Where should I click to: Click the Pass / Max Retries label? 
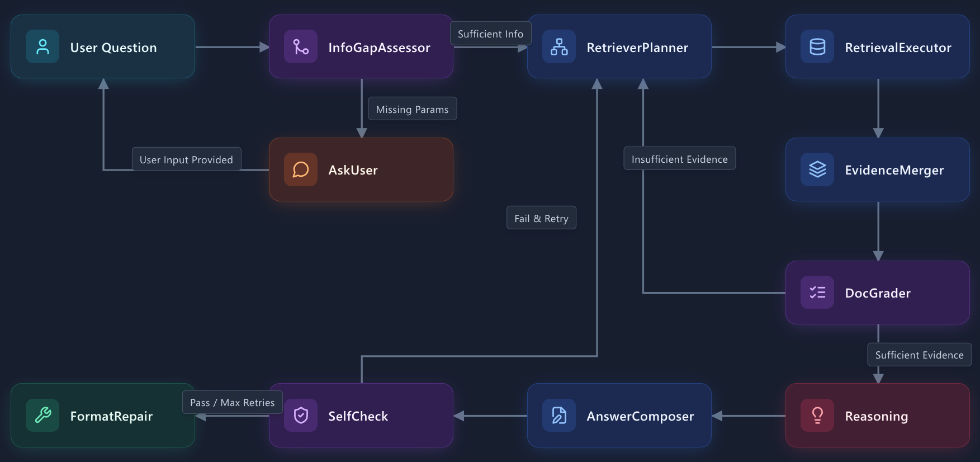(232, 402)
